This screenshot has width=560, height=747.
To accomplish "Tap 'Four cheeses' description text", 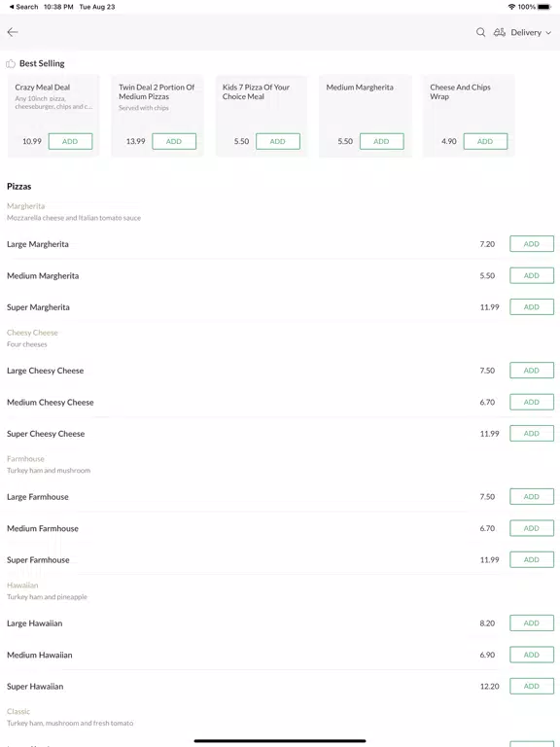I will [26, 344].
